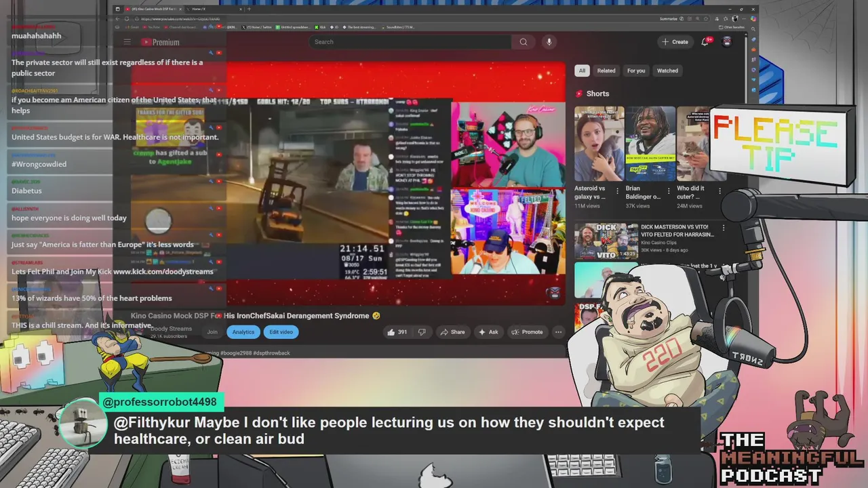868x488 pixels.
Task: Click the Analytics button
Action: pos(243,332)
